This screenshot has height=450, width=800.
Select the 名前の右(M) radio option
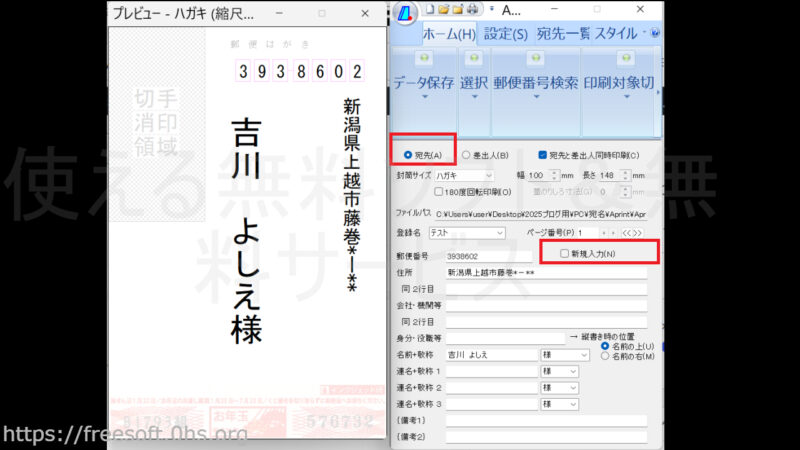click(x=604, y=356)
